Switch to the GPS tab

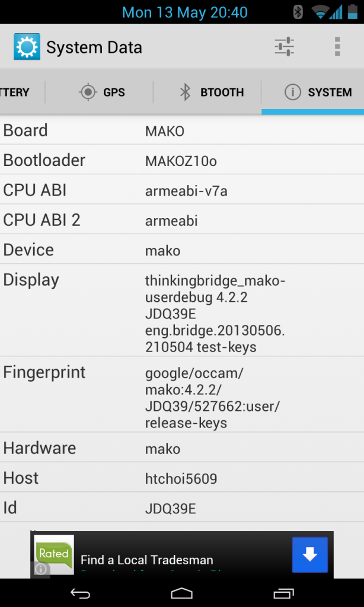(x=101, y=92)
